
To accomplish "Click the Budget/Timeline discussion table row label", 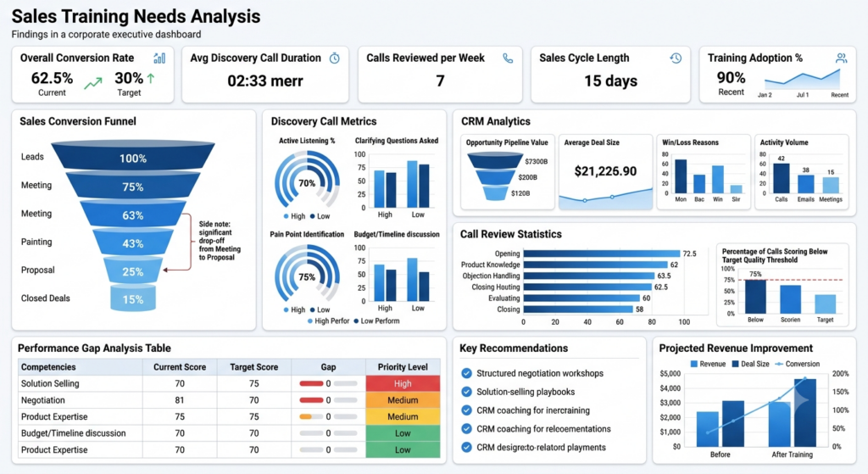I will tap(73, 433).
